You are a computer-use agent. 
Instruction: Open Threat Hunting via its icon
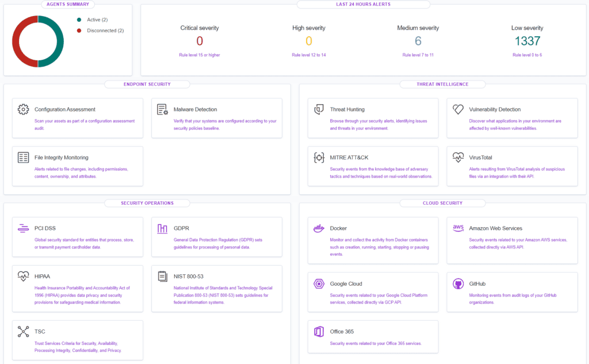pos(318,109)
